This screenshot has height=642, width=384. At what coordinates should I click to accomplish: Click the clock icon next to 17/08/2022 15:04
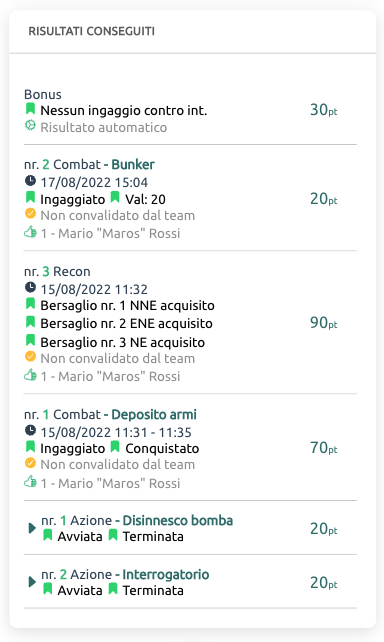[x=30, y=180]
